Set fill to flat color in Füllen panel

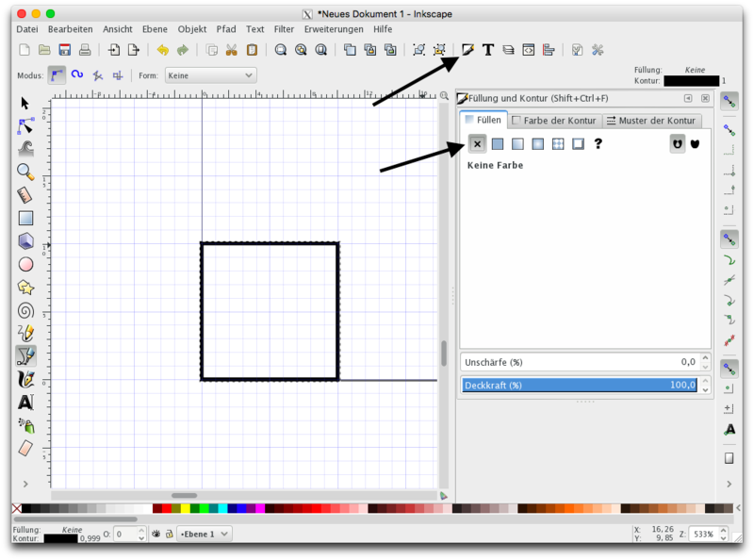498,143
